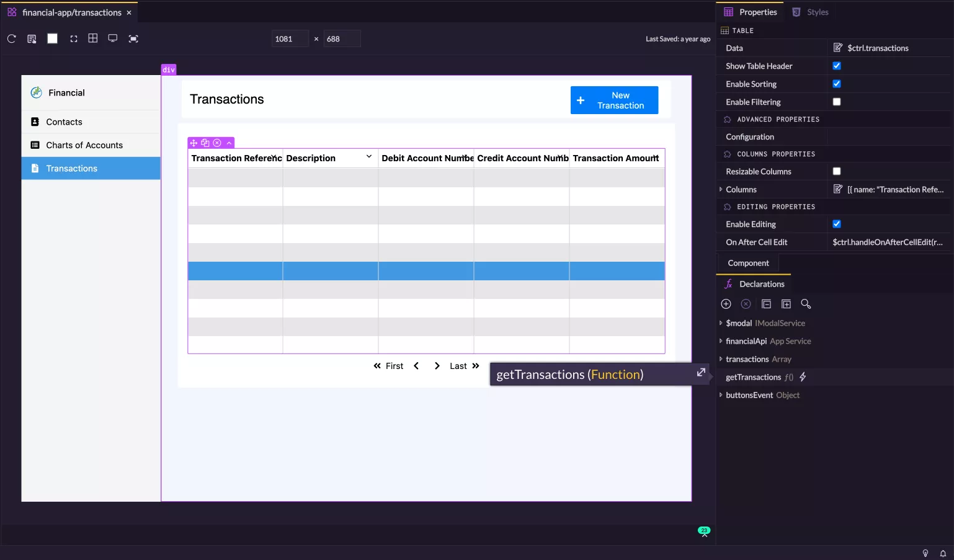Click the Configuration value field
Image resolution: width=954 pixels, height=560 pixels.
(888, 137)
